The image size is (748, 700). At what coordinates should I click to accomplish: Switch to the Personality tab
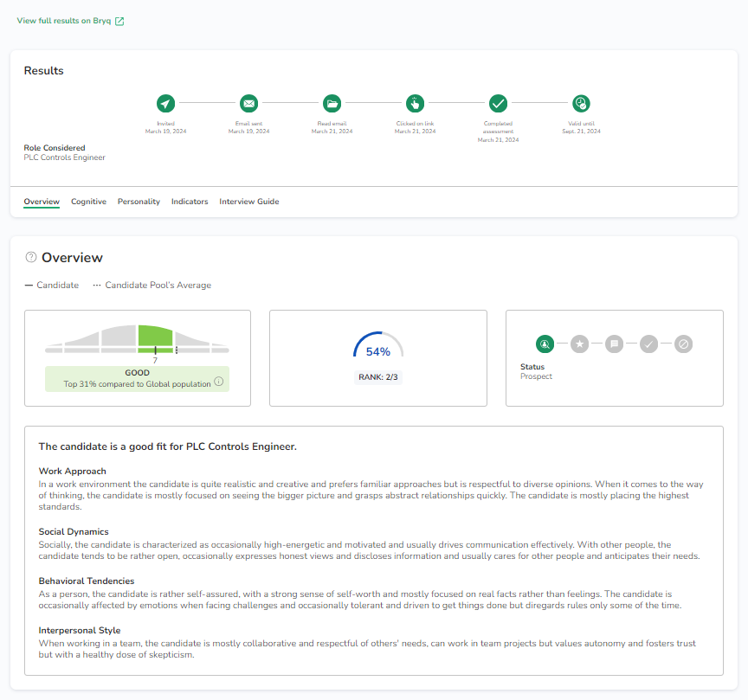pyautogui.click(x=139, y=202)
